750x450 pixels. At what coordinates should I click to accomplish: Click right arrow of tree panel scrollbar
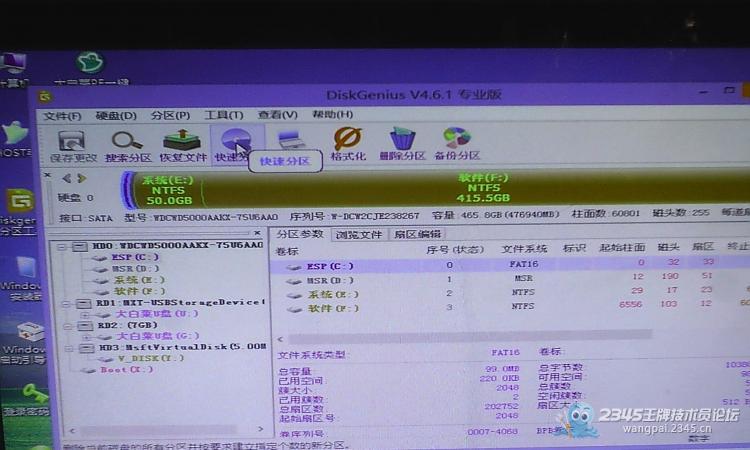pos(261,429)
